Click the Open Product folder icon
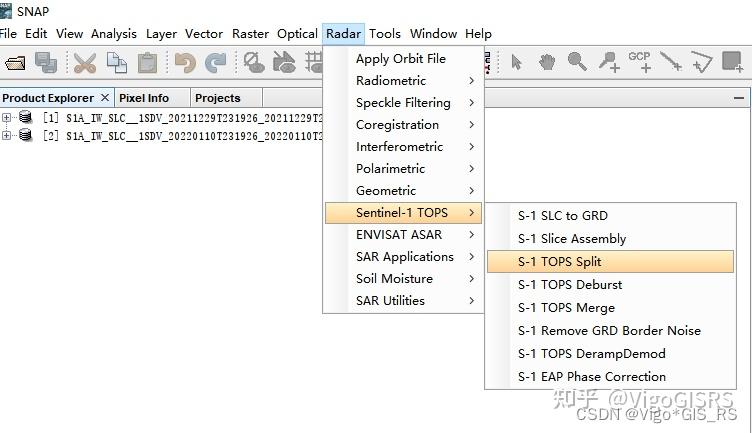The height and width of the screenshot is (433, 752). click(x=15, y=63)
